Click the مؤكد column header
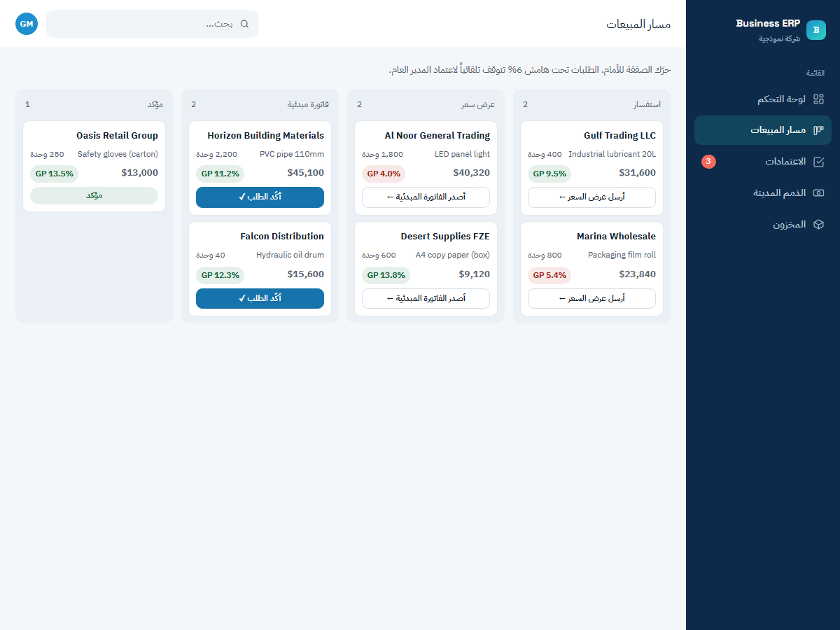The width and height of the screenshot is (840, 630). tap(155, 104)
